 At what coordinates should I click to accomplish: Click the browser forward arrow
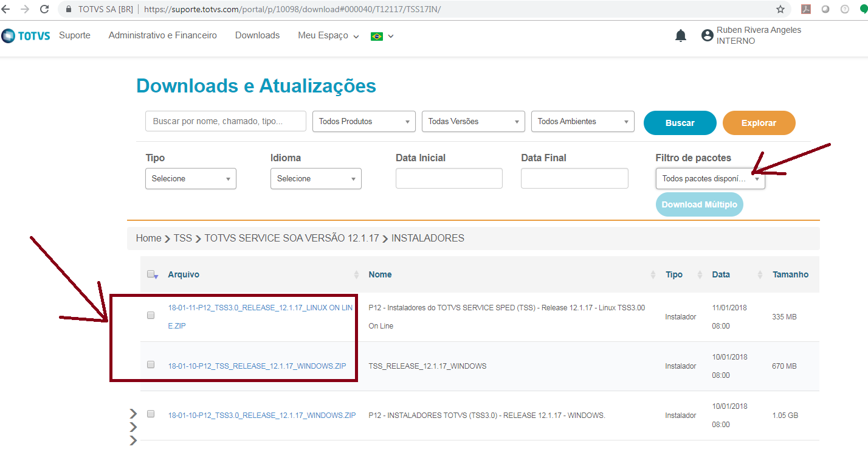pos(24,9)
